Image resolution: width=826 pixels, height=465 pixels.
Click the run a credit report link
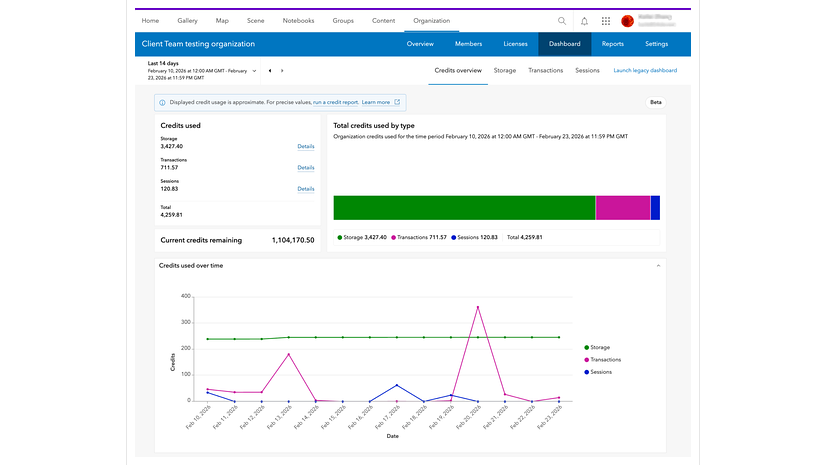click(x=335, y=102)
